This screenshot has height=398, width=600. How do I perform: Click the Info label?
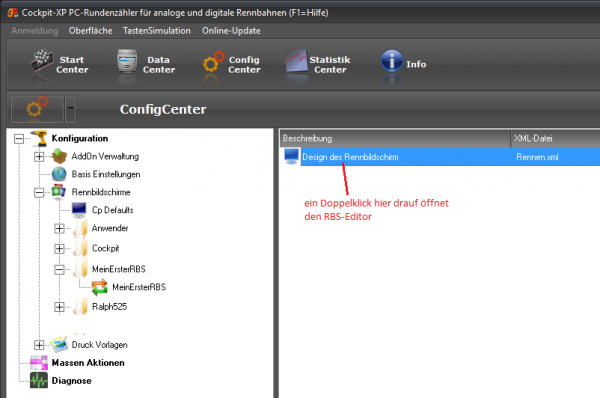click(x=416, y=64)
